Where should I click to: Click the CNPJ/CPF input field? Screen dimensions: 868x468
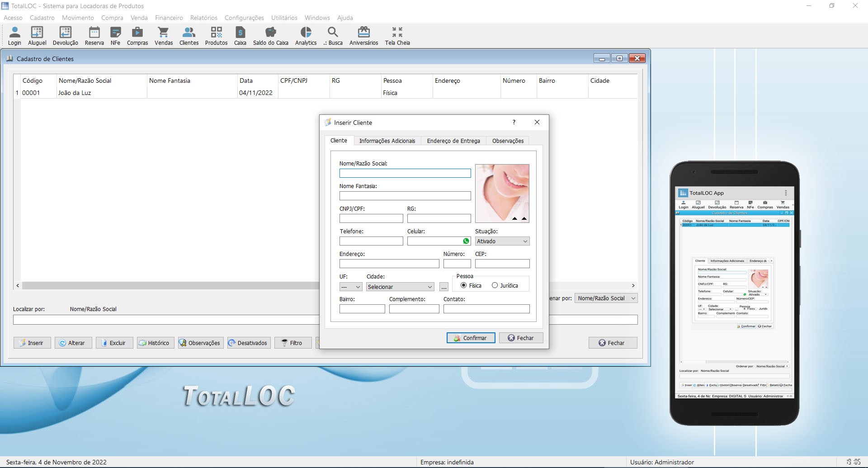(x=371, y=218)
